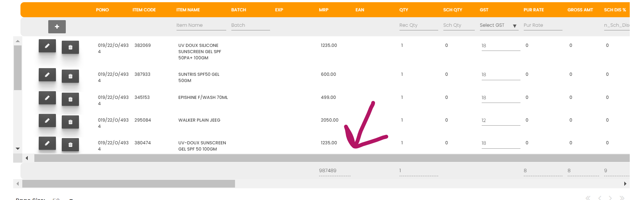
Task: Delete the WALKER PLAIN JEEG row
Action: [x=71, y=122]
